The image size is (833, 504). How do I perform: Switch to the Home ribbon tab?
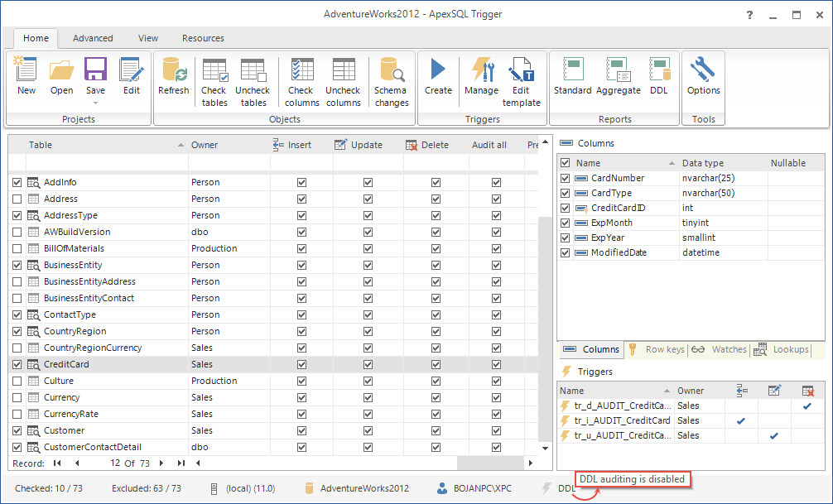pyautogui.click(x=36, y=38)
